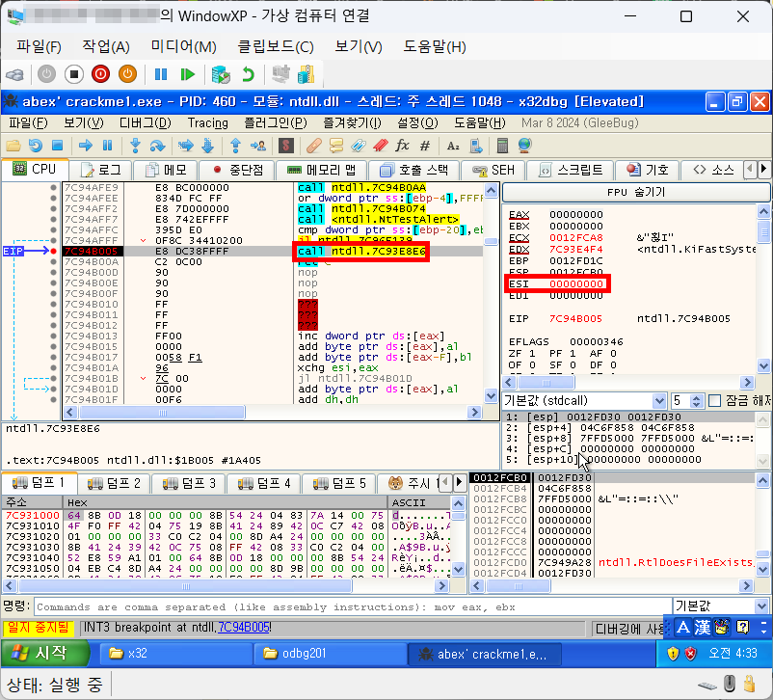
Task: Toggle the 잠금 해제 checkbox
Action: (714, 400)
